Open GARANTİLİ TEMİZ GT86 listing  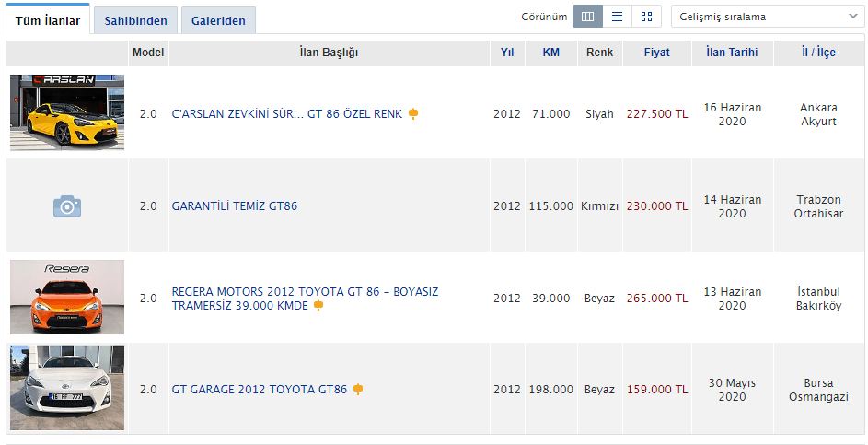(235, 206)
